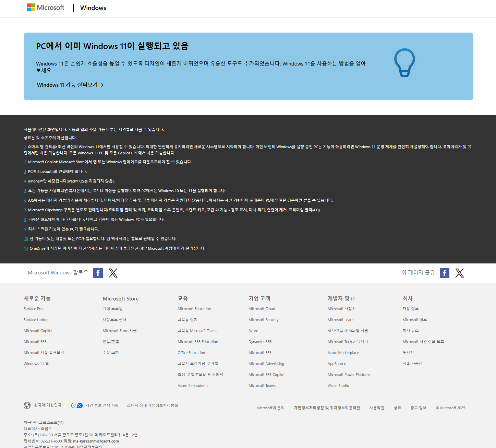
Task: Open 회사 뉴스 footer link
Action: tap(411, 331)
